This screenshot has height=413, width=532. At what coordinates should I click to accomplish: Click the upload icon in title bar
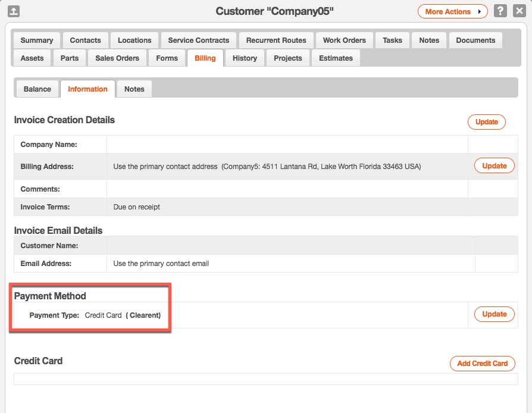click(14, 11)
